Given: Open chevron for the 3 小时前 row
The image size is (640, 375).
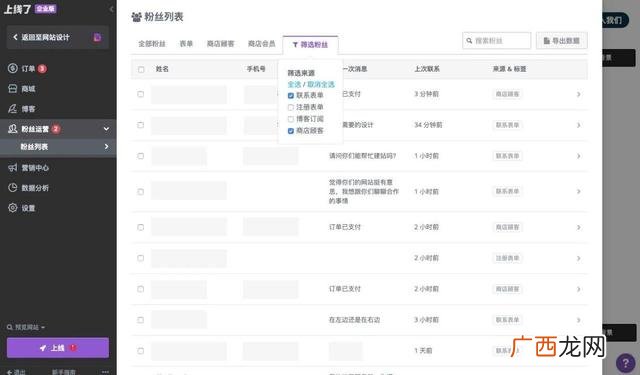Looking at the screenshot, I should click(578, 320).
